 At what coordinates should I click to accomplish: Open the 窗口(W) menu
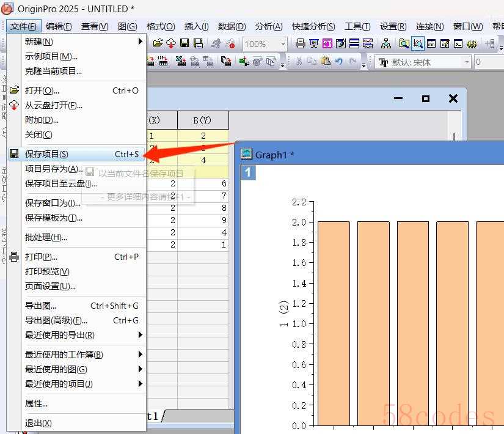point(468,26)
